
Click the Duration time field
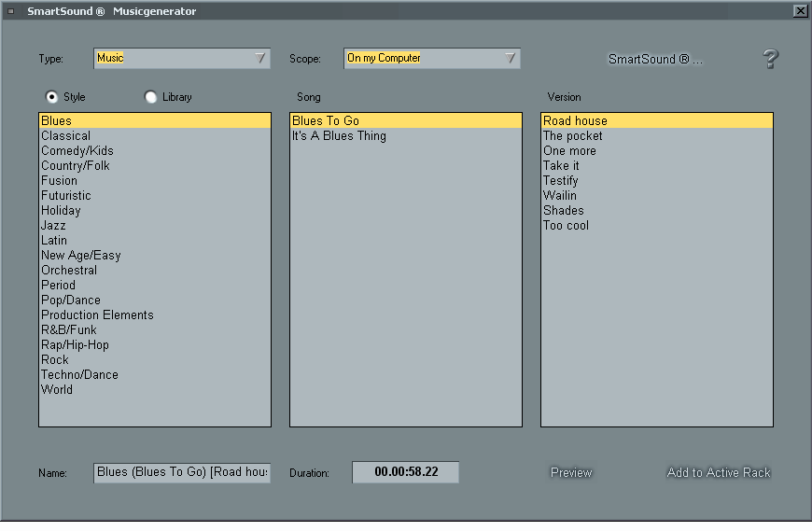(x=405, y=472)
